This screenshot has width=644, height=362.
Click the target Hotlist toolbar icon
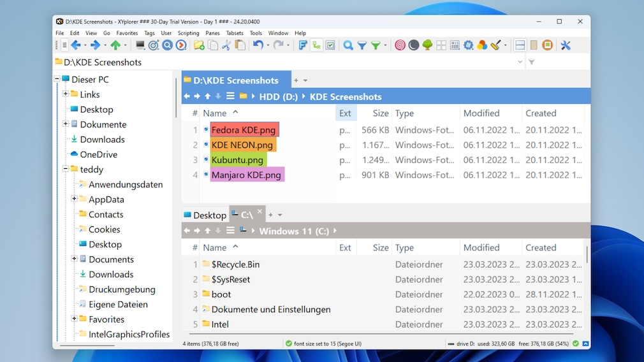click(x=154, y=45)
